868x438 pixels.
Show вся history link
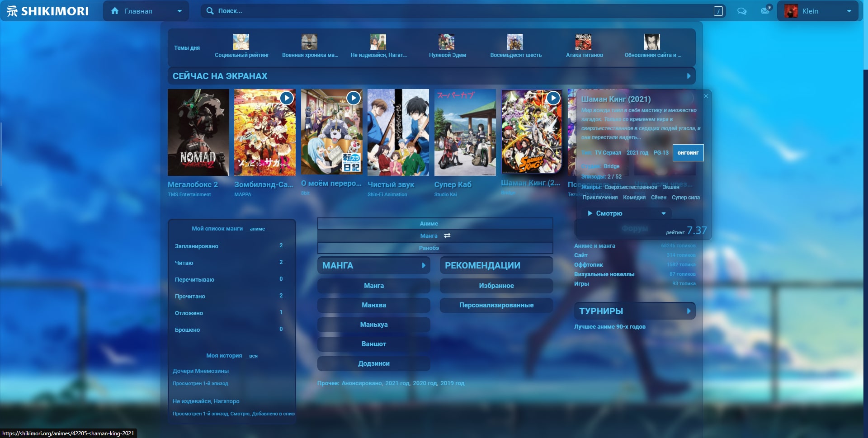253,356
